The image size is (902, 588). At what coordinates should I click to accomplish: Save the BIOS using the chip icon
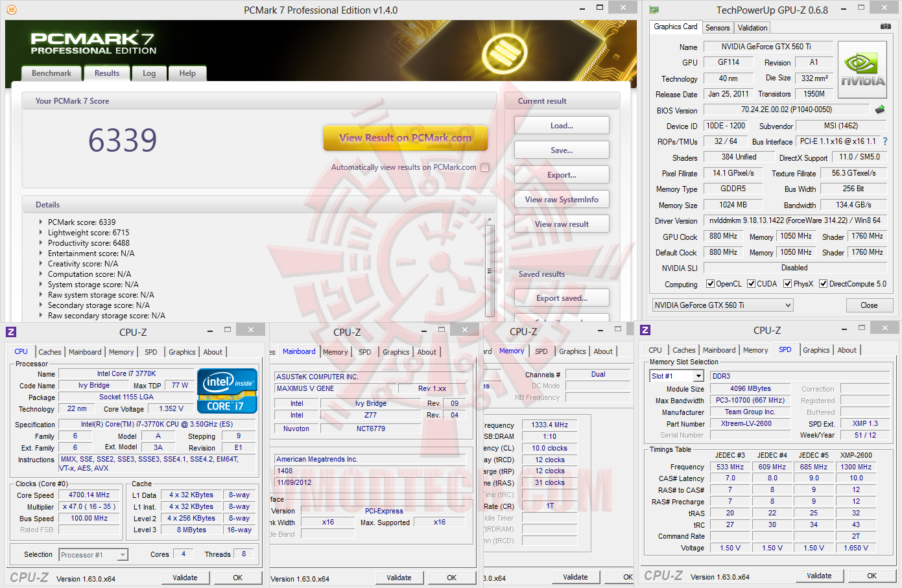[x=880, y=110]
